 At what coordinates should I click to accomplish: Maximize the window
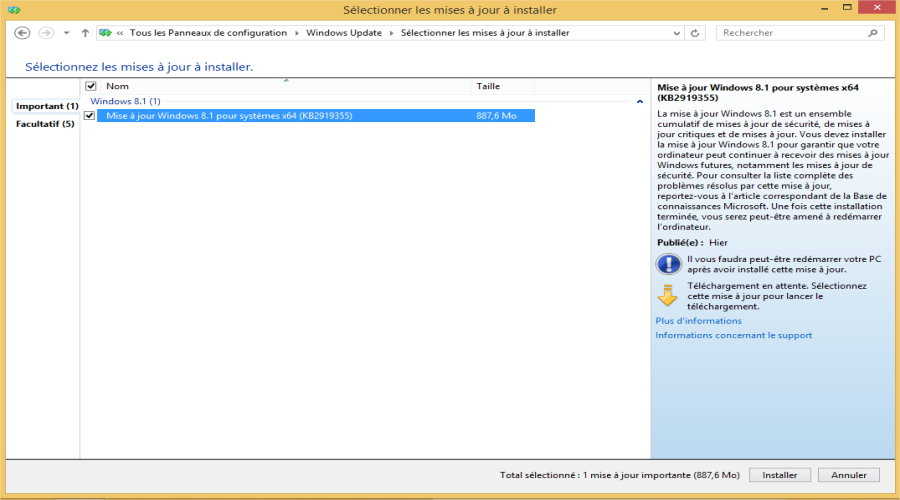tap(847, 7)
